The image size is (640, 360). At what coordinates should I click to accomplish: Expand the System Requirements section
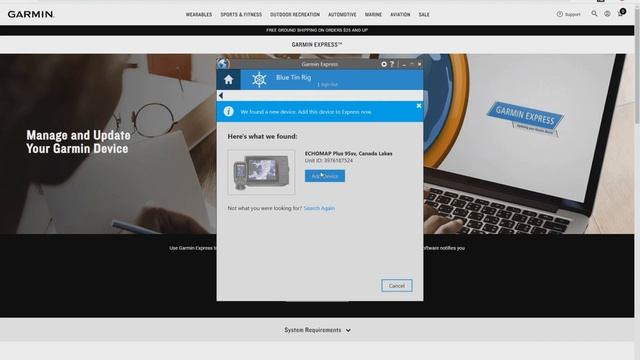pyautogui.click(x=317, y=330)
